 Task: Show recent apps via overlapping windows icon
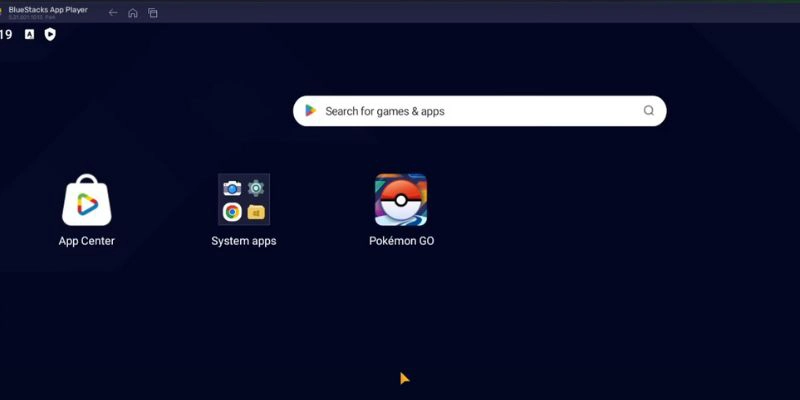pyautogui.click(x=153, y=13)
